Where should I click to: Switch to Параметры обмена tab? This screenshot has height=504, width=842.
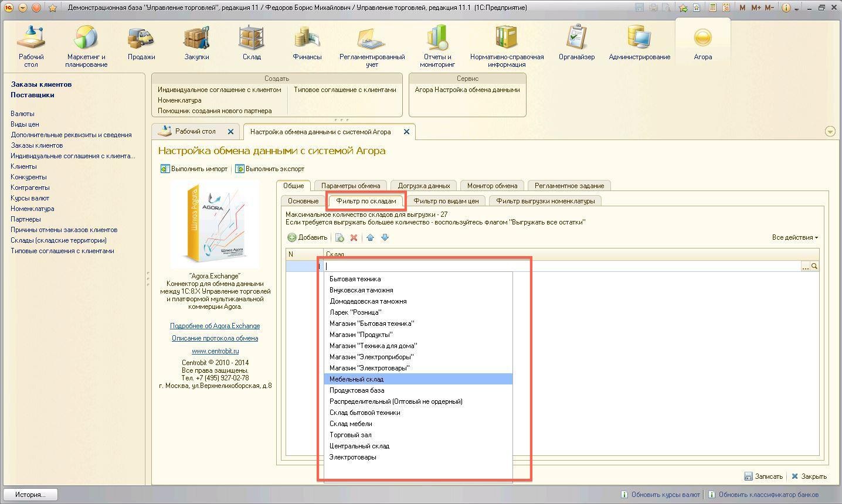coord(350,186)
